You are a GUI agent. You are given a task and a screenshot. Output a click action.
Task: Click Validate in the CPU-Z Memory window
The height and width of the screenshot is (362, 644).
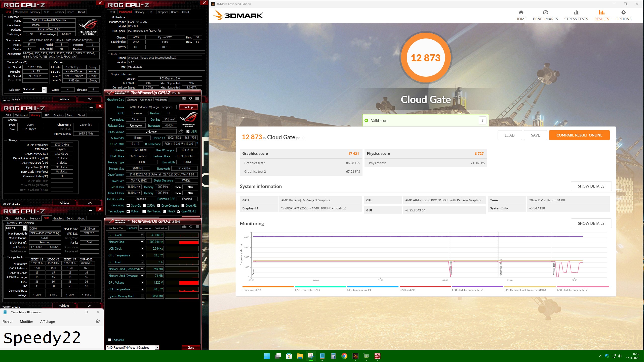point(64,203)
